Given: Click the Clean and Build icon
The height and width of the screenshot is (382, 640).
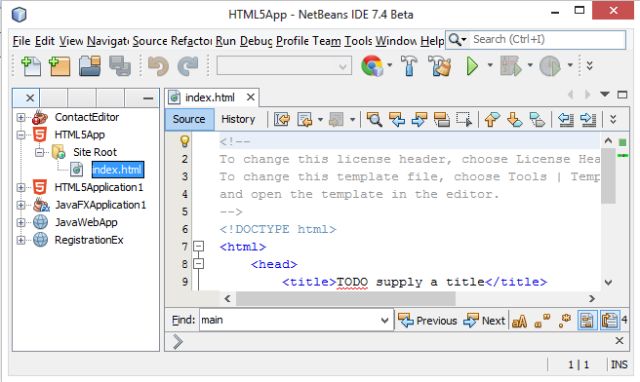Looking at the screenshot, I should [440, 66].
